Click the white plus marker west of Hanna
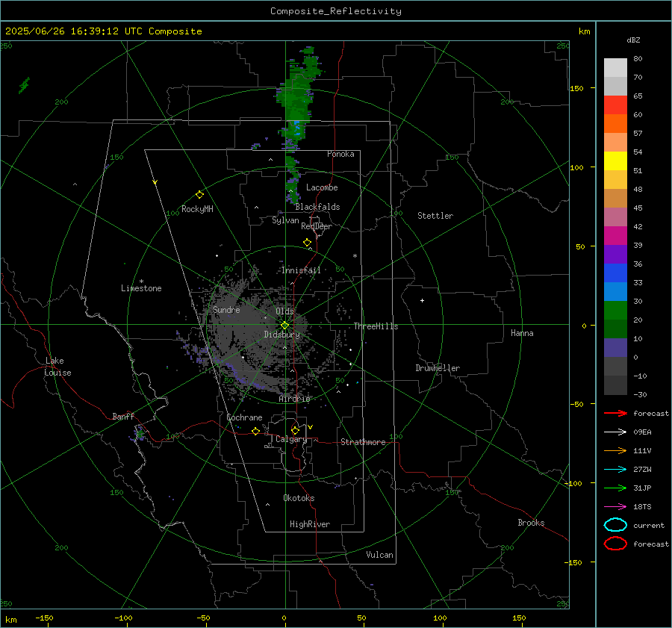This screenshot has width=672, height=628. (422, 300)
